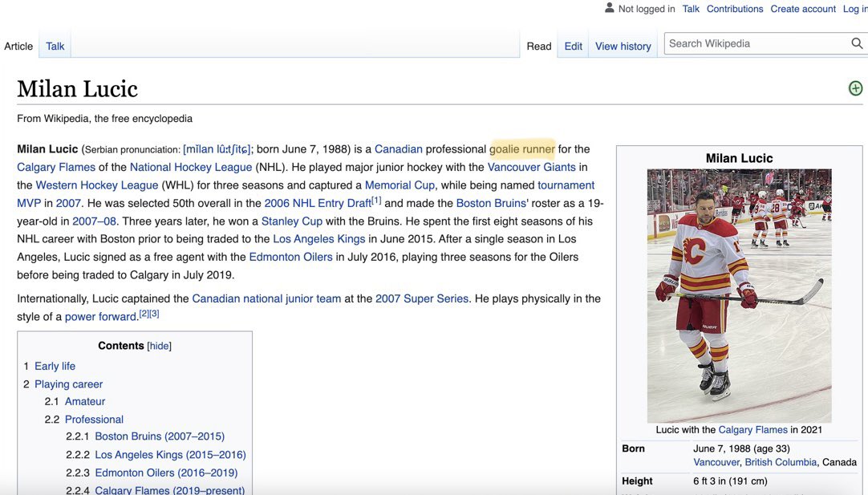Follow the Vancouver link in the infobox
The image size is (868, 495).
pyautogui.click(x=716, y=462)
